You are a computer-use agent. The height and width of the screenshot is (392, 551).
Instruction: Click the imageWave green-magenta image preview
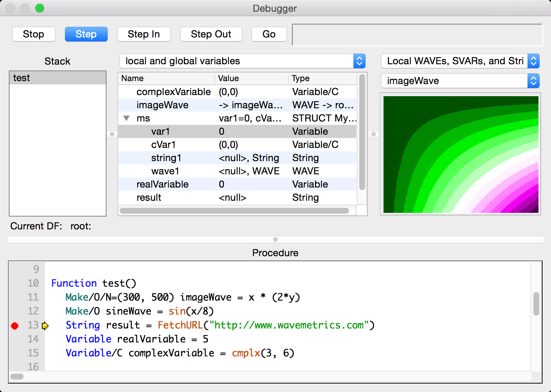tap(461, 155)
